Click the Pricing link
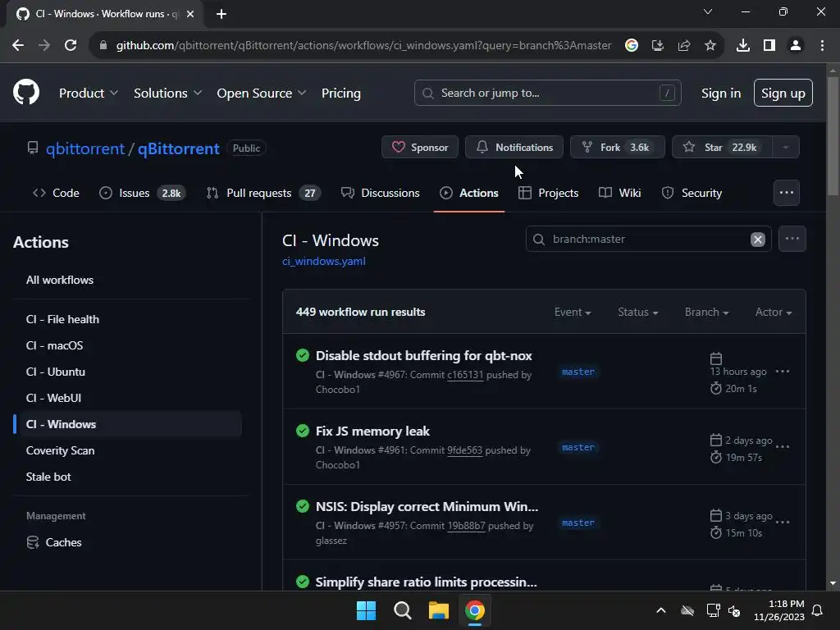 pos(340,94)
